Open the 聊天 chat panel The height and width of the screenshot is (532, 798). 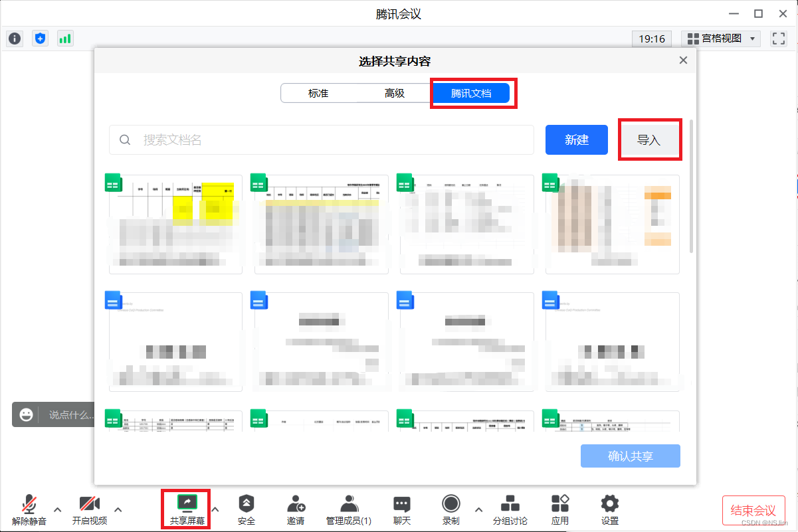[x=402, y=510]
